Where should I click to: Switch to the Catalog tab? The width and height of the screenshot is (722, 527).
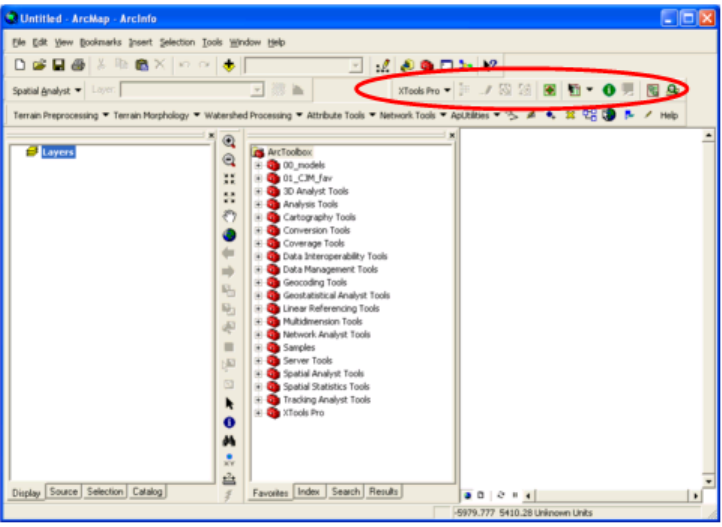click(147, 491)
